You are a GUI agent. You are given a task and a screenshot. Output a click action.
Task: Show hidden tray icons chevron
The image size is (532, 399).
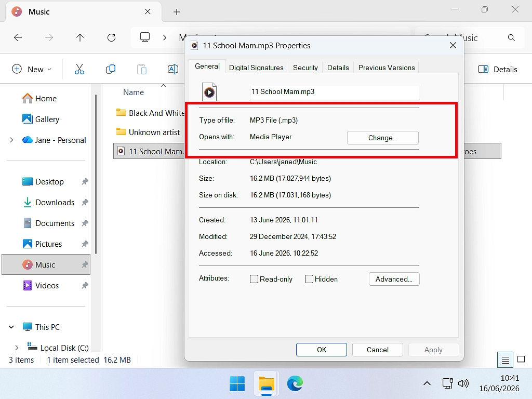427,384
